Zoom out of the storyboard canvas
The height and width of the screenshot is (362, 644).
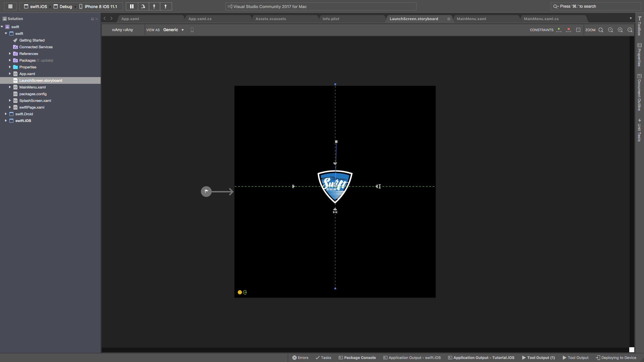click(610, 30)
